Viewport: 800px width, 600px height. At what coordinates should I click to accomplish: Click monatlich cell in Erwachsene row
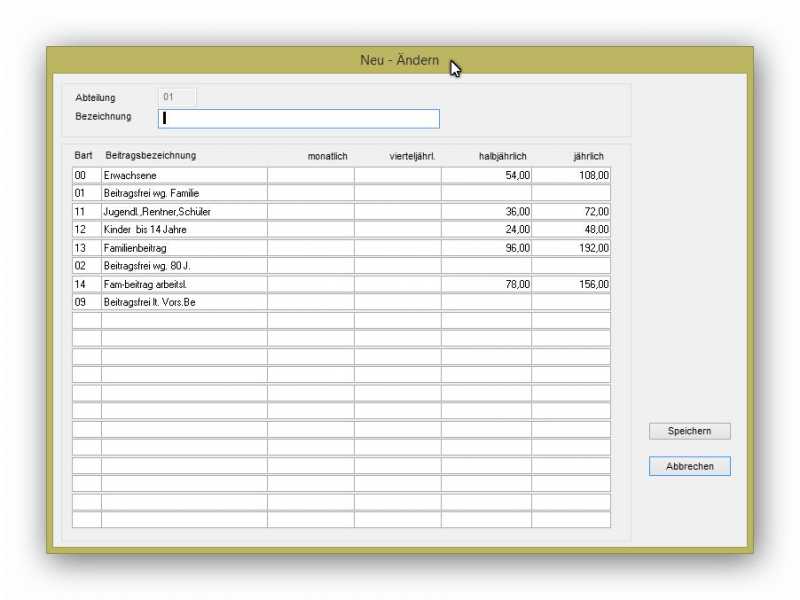[310, 175]
